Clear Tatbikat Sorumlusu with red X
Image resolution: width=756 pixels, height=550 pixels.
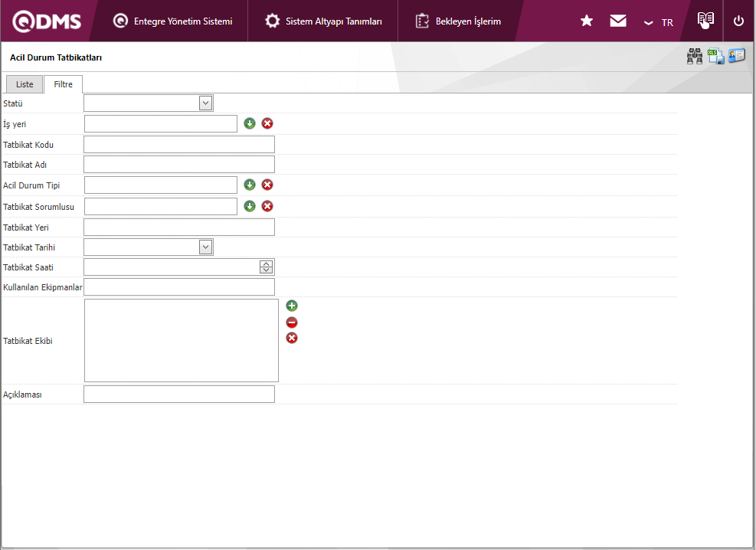point(267,206)
